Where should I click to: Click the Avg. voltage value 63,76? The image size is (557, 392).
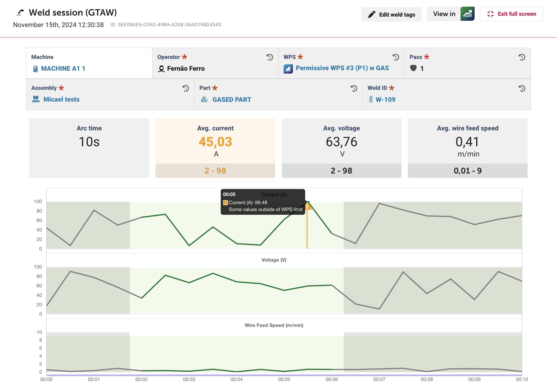coord(342,142)
